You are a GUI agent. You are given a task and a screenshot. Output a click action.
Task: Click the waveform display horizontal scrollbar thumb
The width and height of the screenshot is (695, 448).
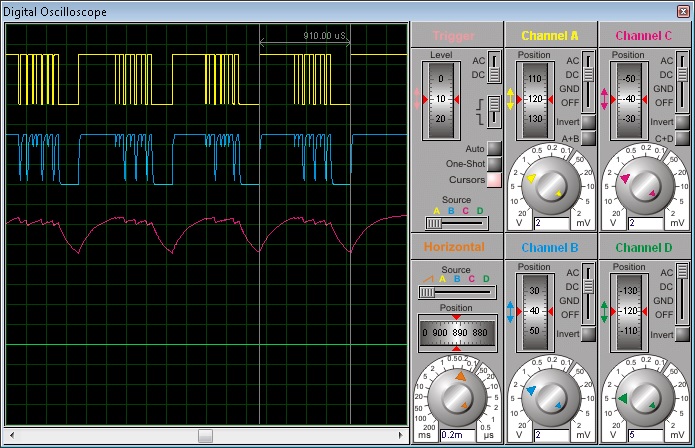(205, 435)
